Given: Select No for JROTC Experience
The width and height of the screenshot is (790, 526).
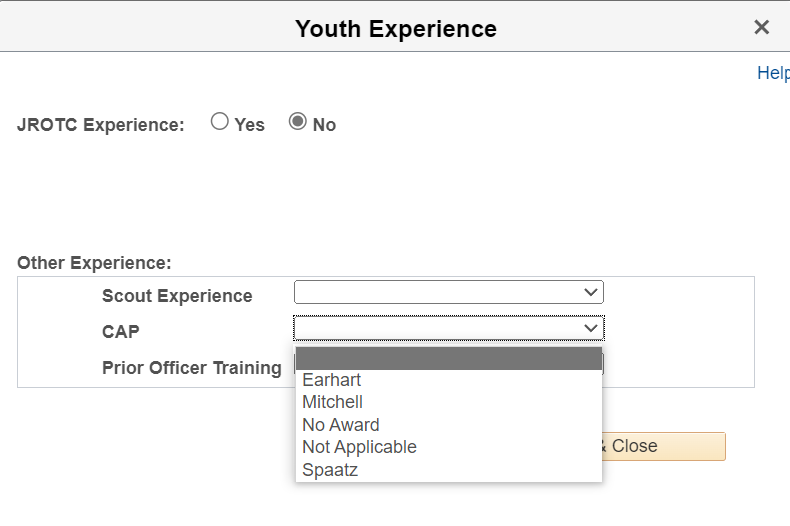Looking at the screenshot, I should pyautogui.click(x=298, y=122).
